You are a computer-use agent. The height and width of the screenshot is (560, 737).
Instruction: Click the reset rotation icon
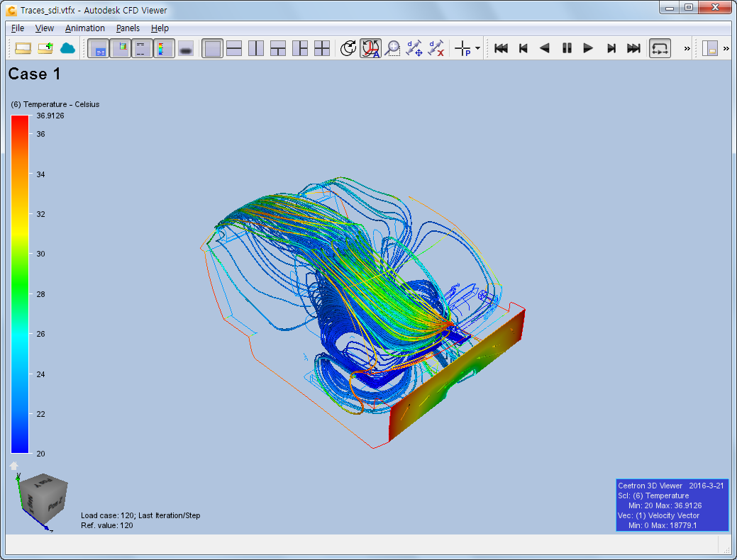click(x=348, y=48)
